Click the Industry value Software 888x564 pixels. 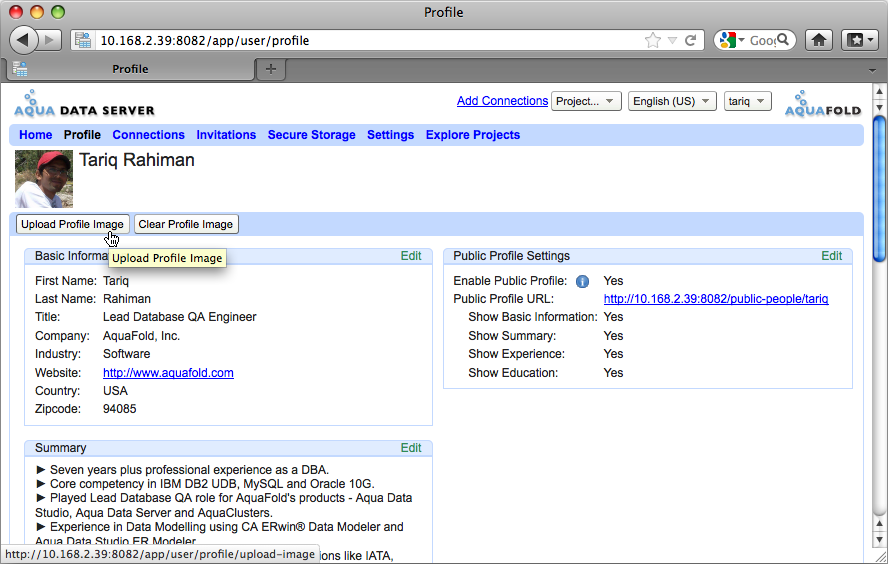(x=126, y=354)
